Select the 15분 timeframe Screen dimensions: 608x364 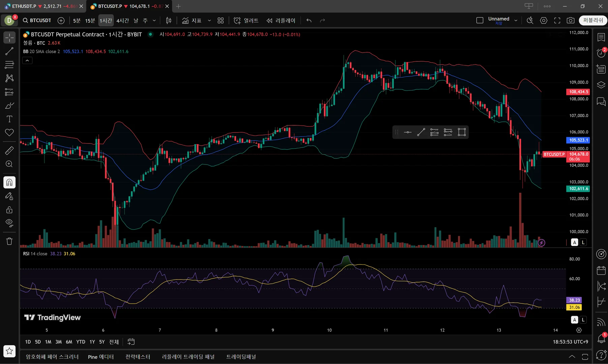(x=90, y=21)
